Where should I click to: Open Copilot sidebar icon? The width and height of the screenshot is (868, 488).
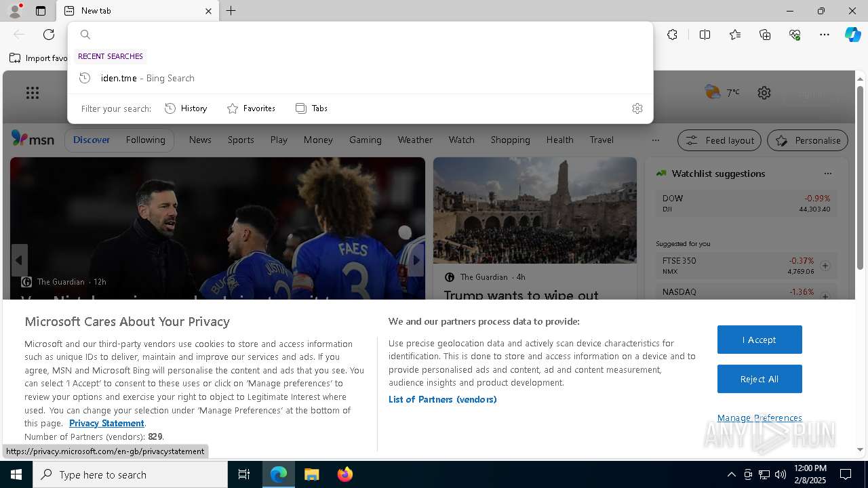(852, 35)
